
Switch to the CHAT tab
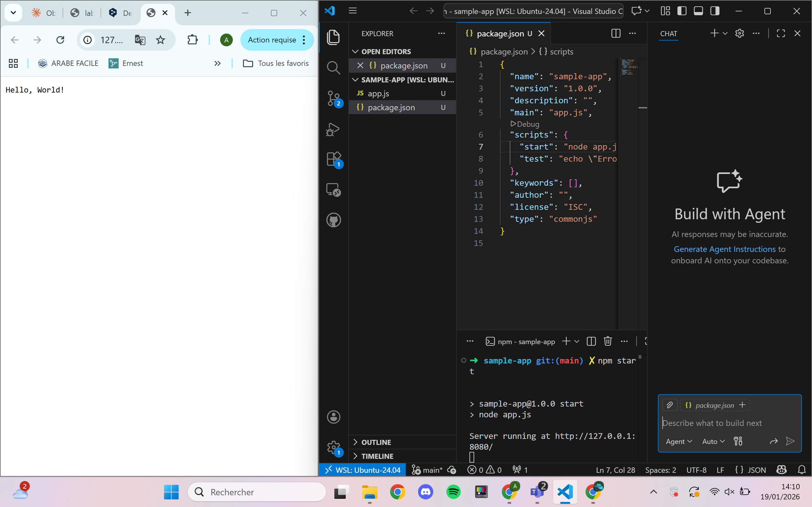(669, 34)
